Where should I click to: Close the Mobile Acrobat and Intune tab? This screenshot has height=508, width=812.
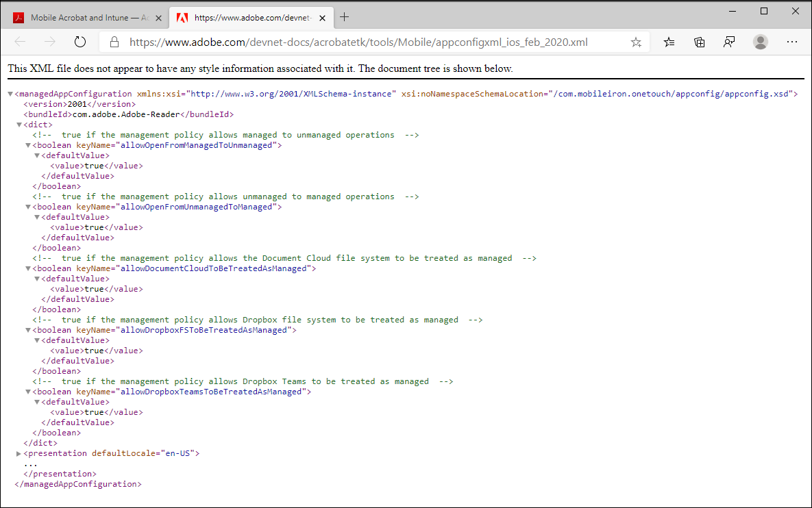(x=158, y=18)
